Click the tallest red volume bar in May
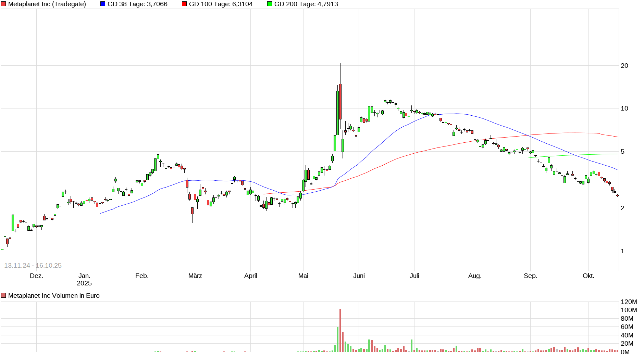This screenshot has height=359, width=644. tap(340, 331)
